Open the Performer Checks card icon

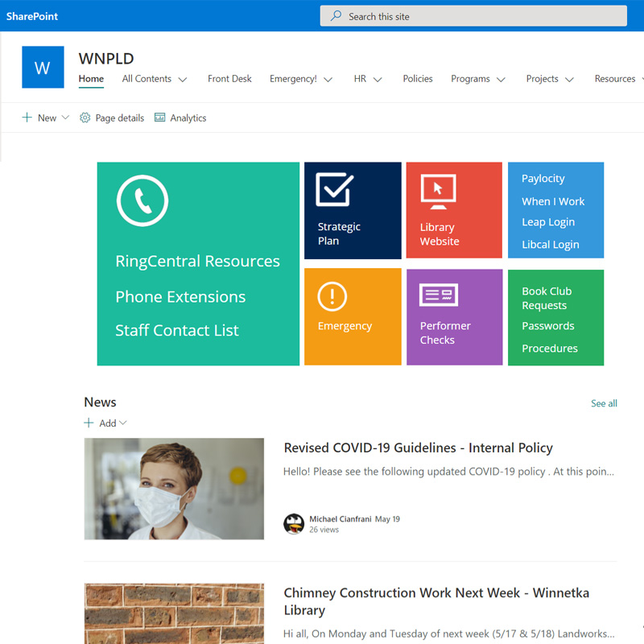click(439, 295)
